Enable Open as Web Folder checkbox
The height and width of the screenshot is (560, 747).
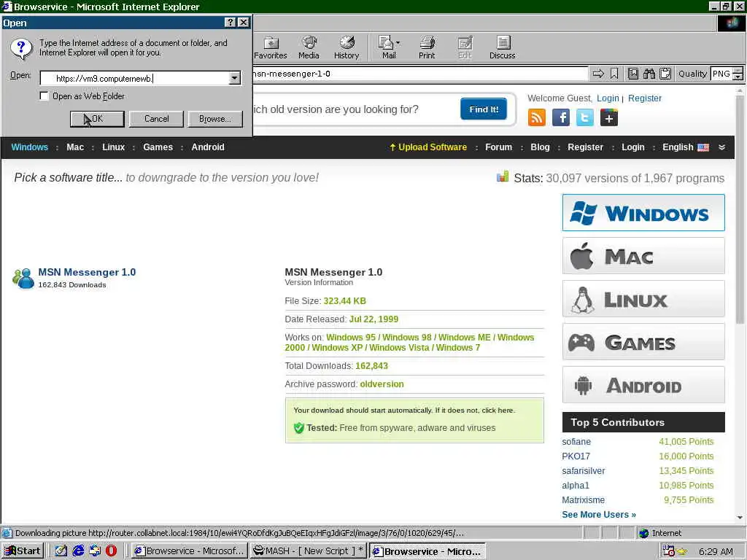click(x=44, y=96)
